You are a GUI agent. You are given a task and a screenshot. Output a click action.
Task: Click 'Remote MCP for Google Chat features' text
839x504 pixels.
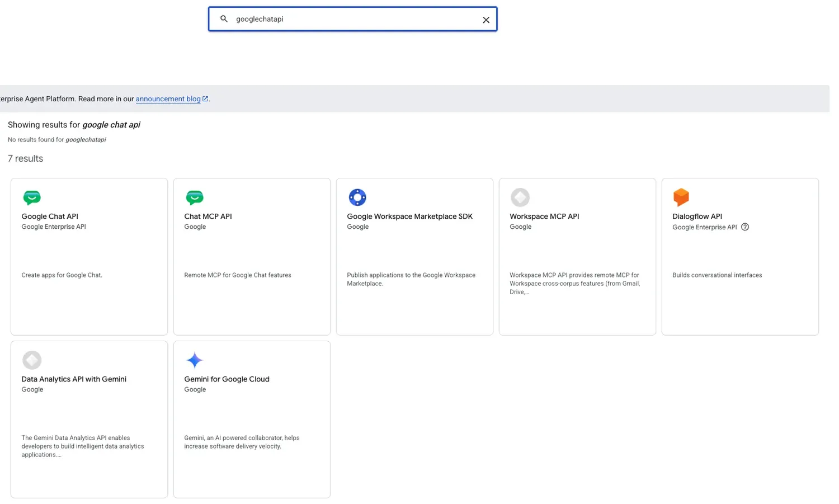pyautogui.click(x=238, y=275)
